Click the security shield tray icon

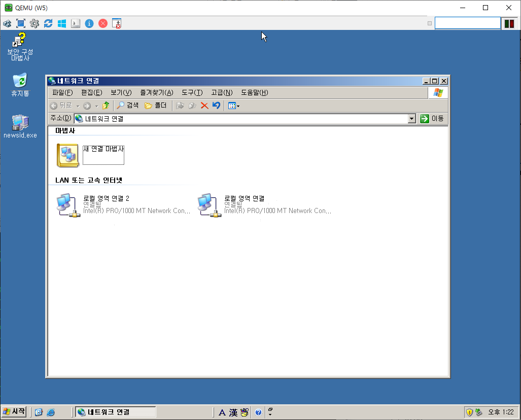point(469,412)
